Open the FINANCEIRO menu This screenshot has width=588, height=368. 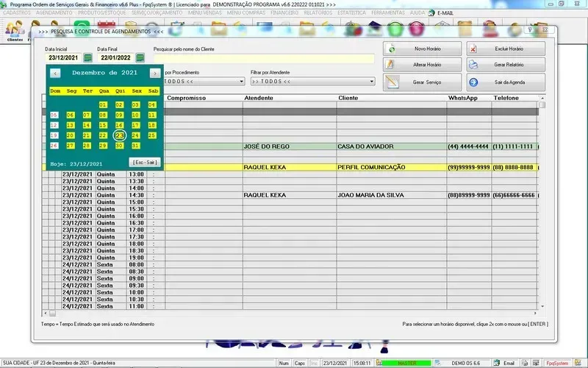pyautogui.click(x=284, y=13)
